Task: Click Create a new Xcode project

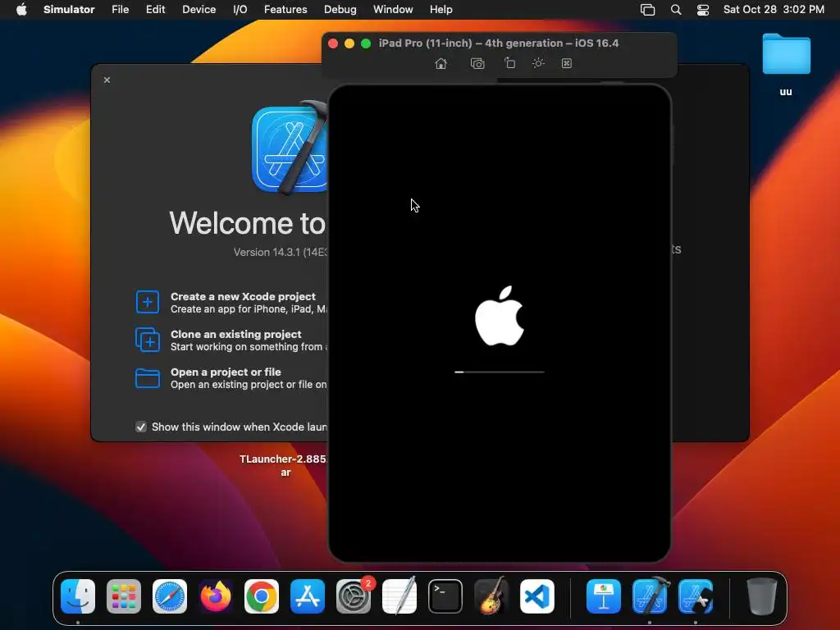Action: tap(231, 302)
